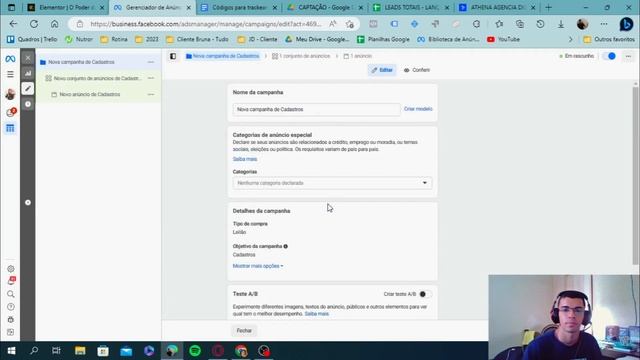
Task: Open the Outros favoritos folder
Action: (x=609, y=39)
